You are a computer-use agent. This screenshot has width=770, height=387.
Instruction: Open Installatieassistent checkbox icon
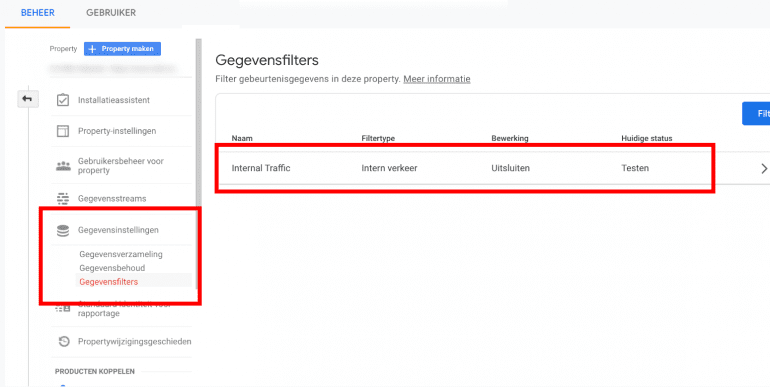(63, 100)
